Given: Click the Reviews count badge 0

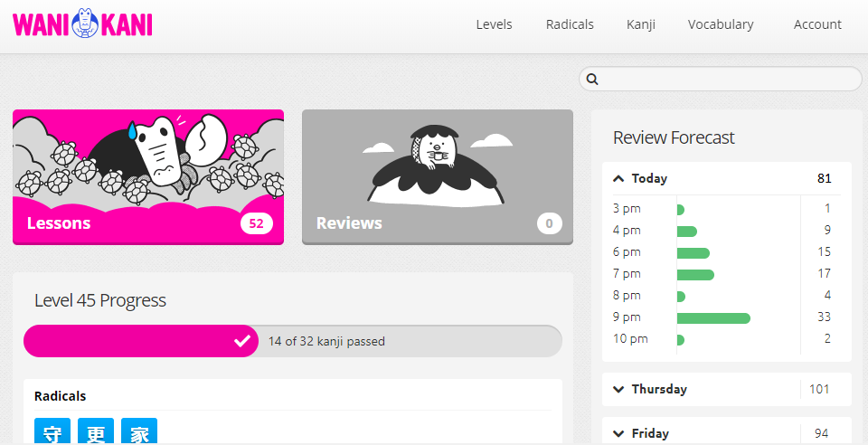Looking at the screenshot, I should pos(549,223).
